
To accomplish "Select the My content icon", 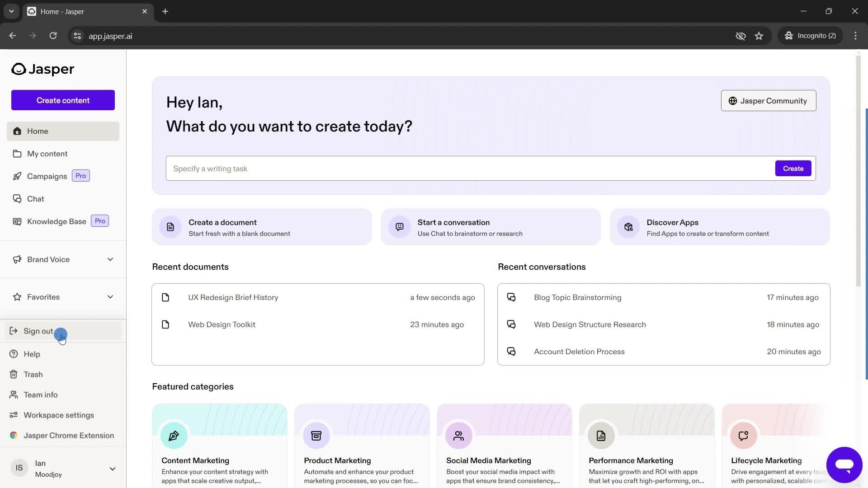I will click(16, 153).
